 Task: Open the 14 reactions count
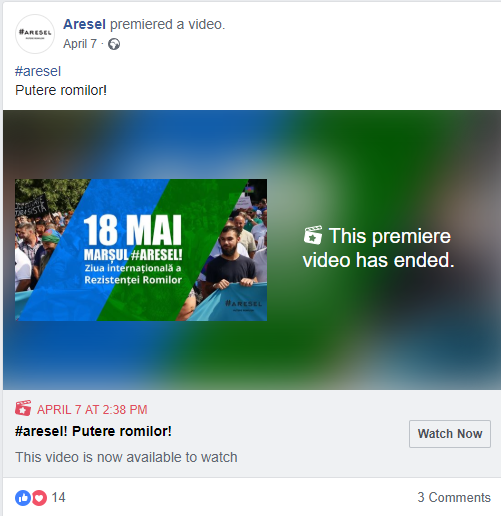pos(59,498)
